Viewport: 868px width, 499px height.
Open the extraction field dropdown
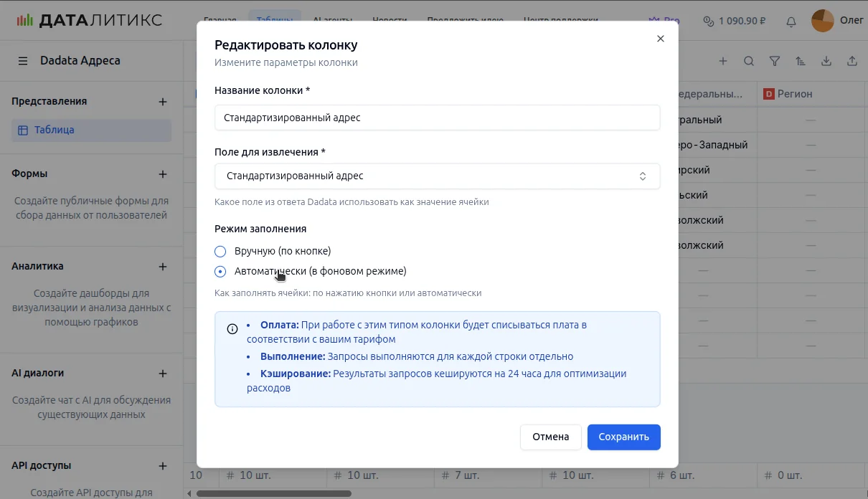click(x=437, y=176)
